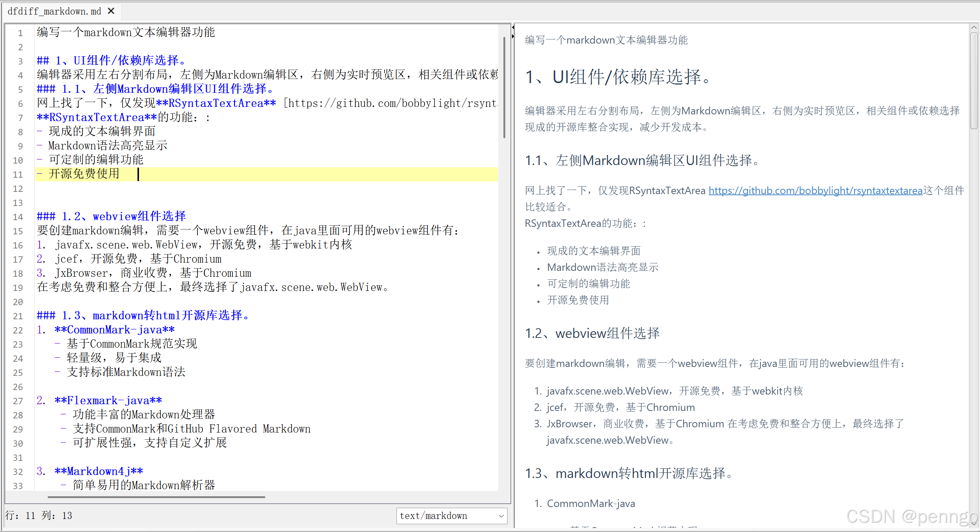This screenshot has width=980, height=532.
Task: Click editor line '- 功能丰富的Markdown处理器'
Action: pos(138,414)
